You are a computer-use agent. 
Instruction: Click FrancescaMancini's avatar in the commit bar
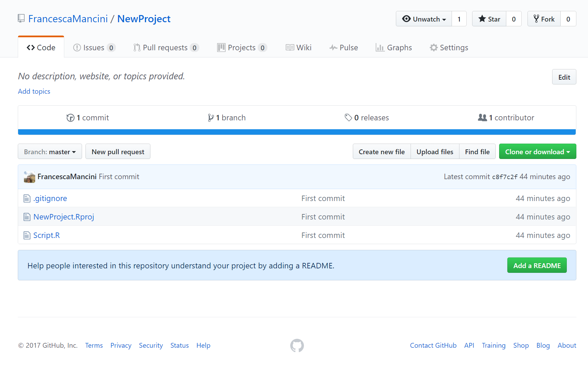pos(29,177)
